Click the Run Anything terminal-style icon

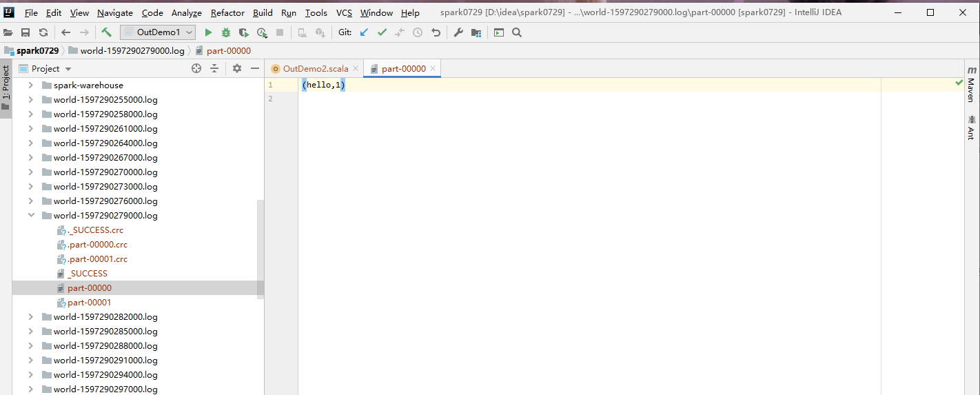click(499, 32)
